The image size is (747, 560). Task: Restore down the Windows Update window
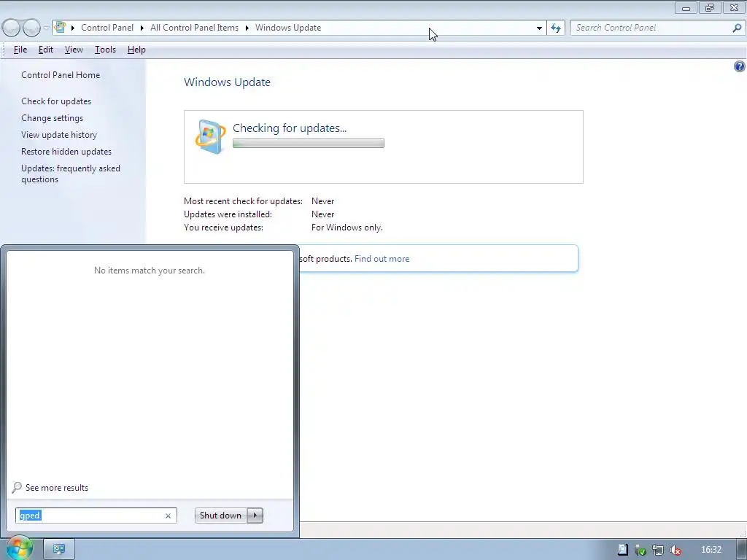710,7
